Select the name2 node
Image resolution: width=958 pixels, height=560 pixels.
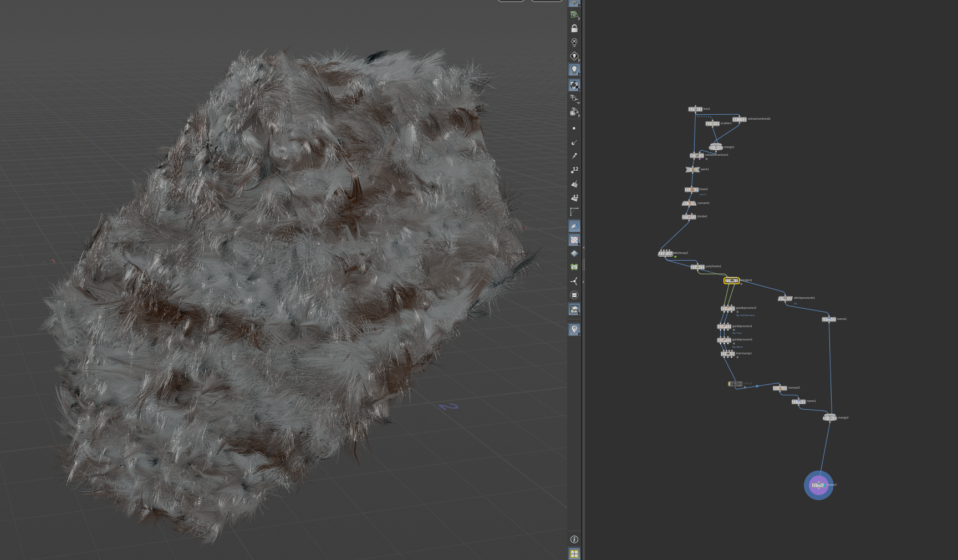tap(829, 319)
